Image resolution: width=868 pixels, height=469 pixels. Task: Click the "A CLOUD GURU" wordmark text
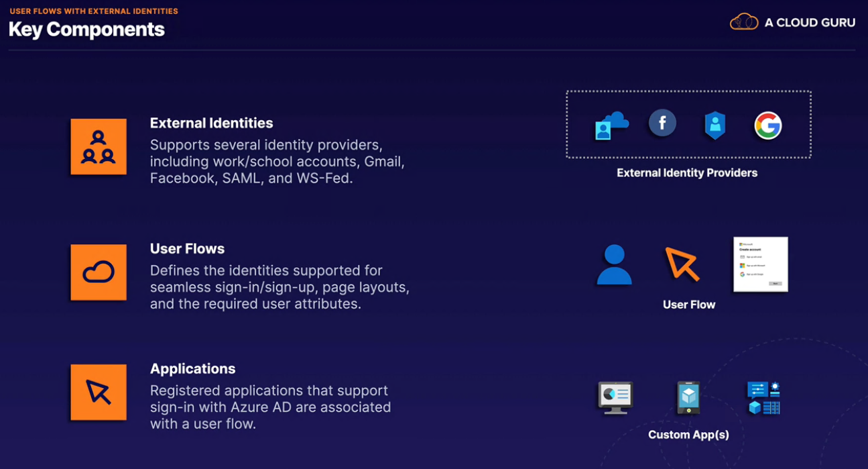[810, 23]
